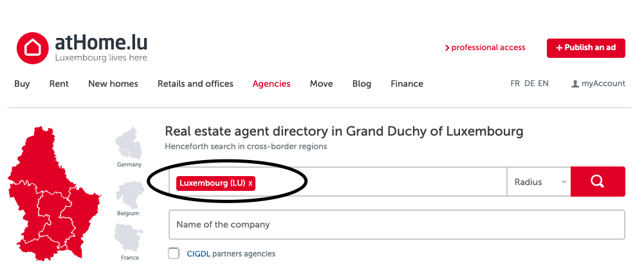Open the Rent menu
This screenshot has height=277, width=644.
[x=59, y=84]
